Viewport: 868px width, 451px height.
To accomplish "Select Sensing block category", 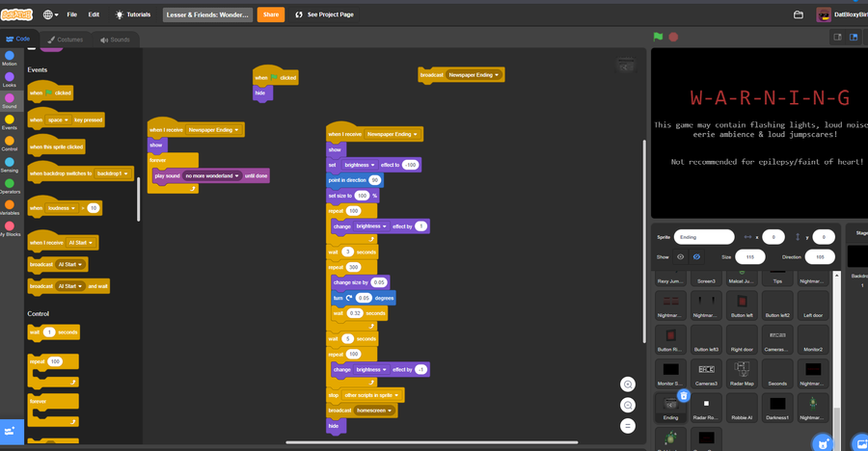I will pos(10,165).
